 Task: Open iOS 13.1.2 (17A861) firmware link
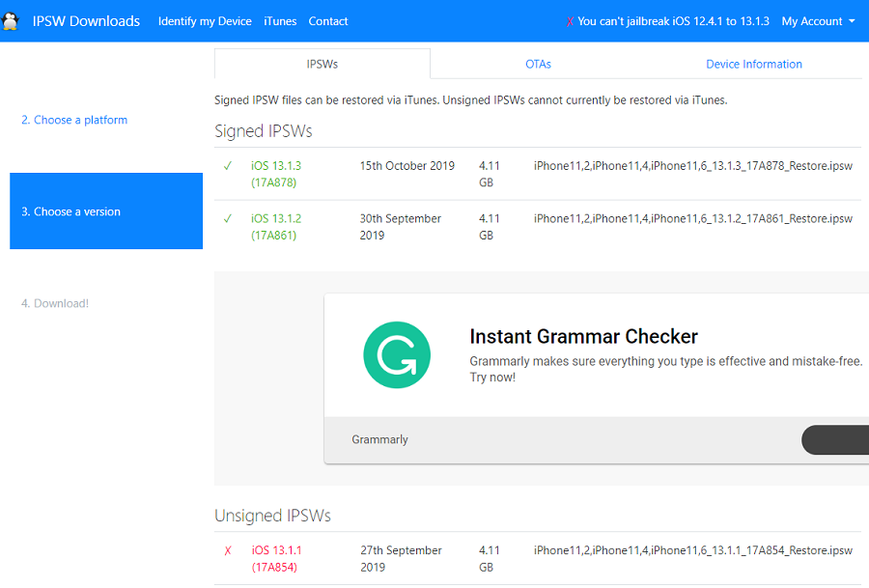[x=276, y=227]
